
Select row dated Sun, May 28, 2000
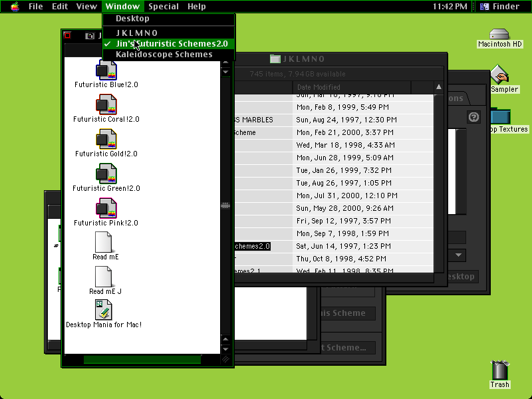334,208
